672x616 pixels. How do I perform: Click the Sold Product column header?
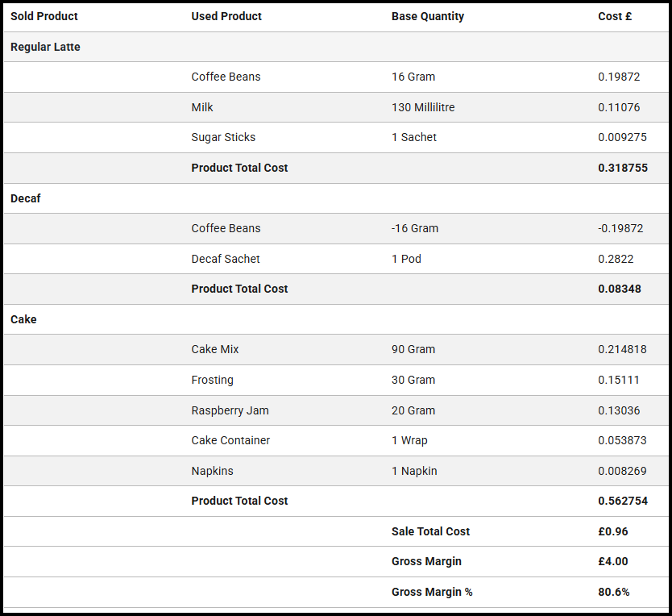tap(44, 16)
